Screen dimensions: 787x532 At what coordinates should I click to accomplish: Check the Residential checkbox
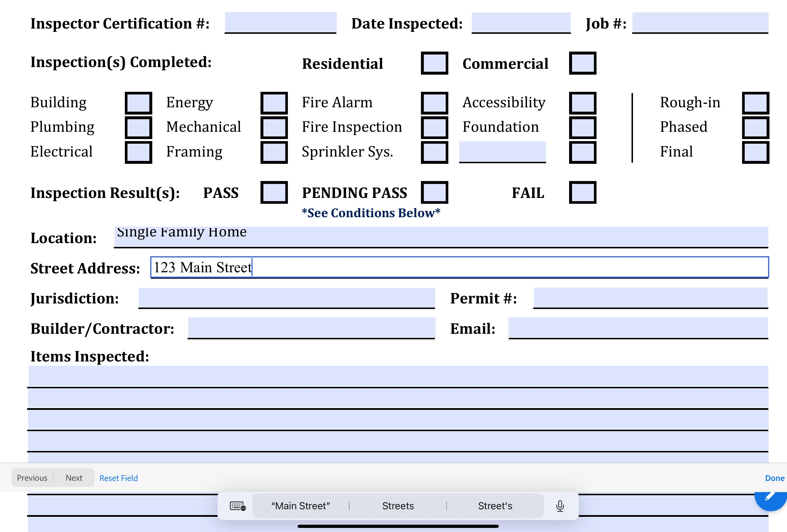tap(434, 63)
